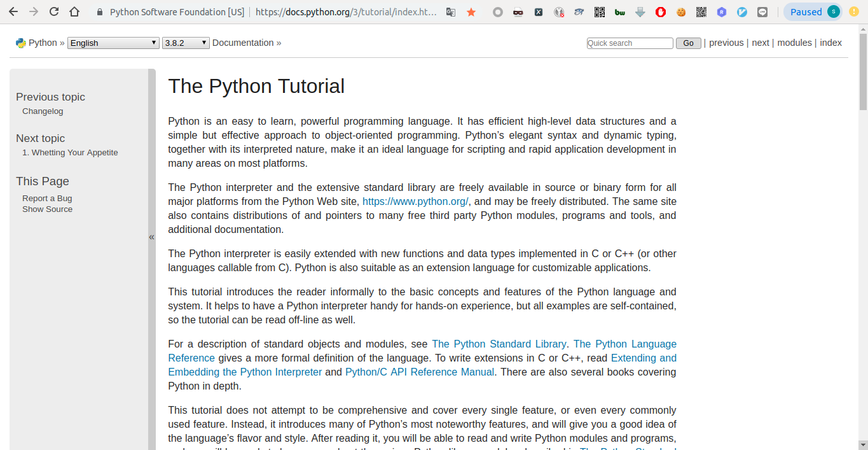868x450 pixels.
Task: Open the Google Translate extension
Action: tap(450, 11)
